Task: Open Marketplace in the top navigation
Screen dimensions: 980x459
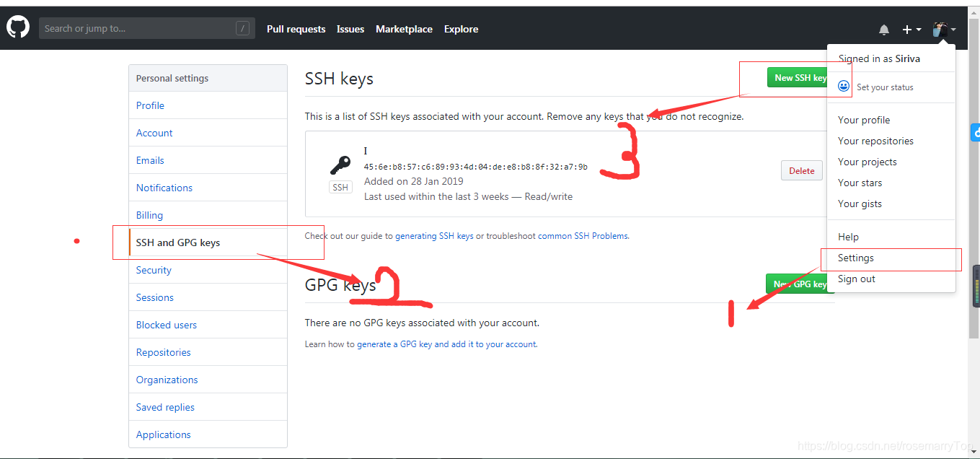Action: coord(404,30)
